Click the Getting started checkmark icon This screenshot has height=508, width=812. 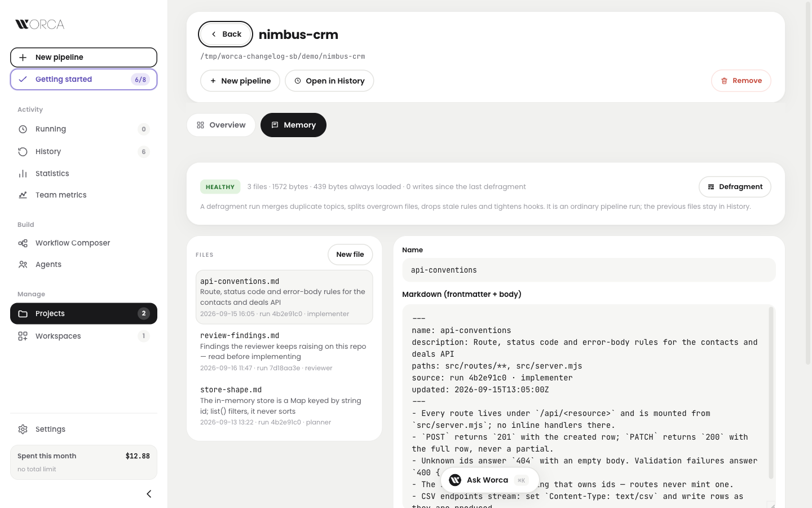pos(23,80)
